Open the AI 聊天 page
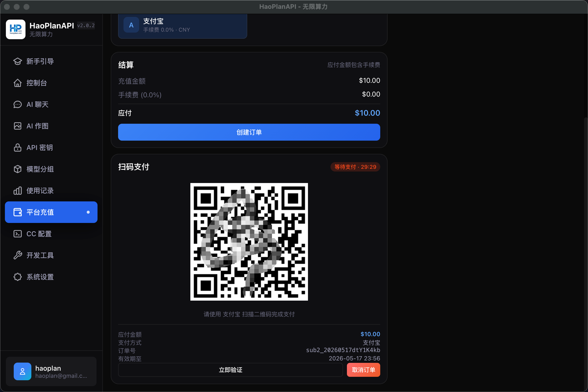 click(51, 104)
